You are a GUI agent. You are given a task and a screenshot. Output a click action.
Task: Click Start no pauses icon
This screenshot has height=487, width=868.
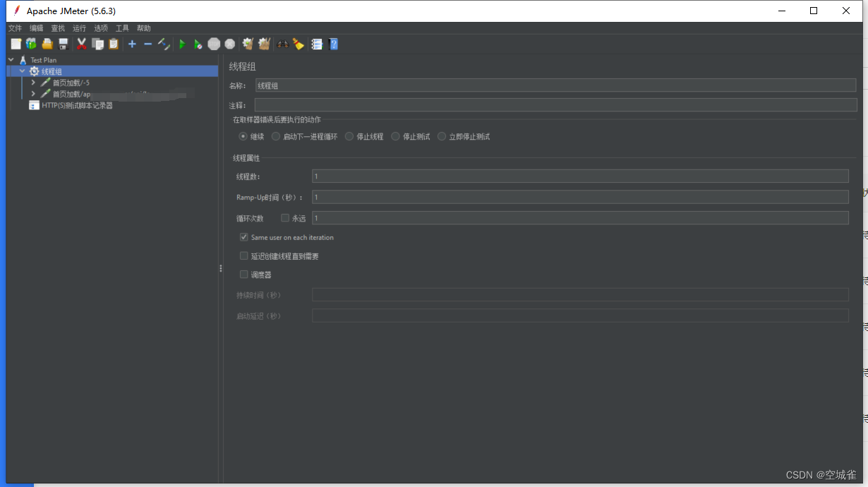(x=198, y=44)
